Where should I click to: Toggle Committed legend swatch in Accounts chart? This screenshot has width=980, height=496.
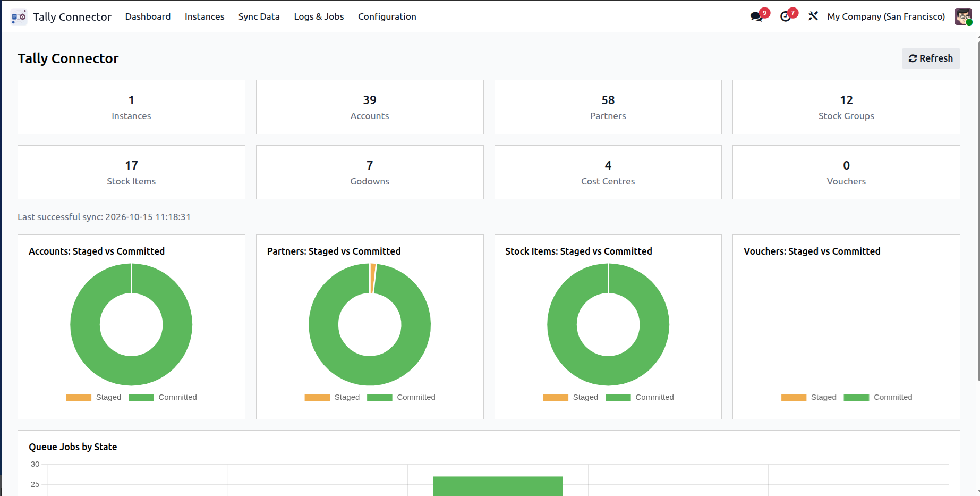(141, 398)
